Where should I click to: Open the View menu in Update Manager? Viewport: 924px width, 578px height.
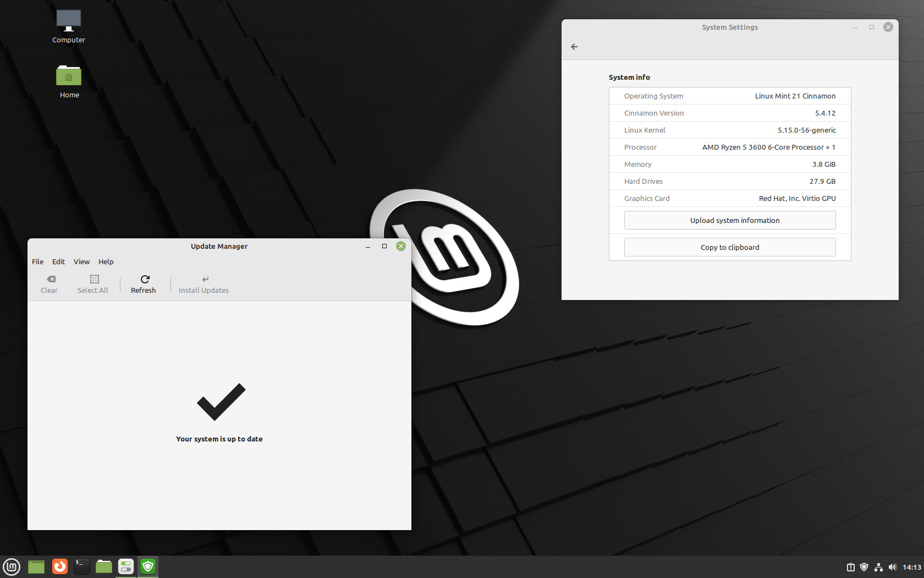(81, 261)
